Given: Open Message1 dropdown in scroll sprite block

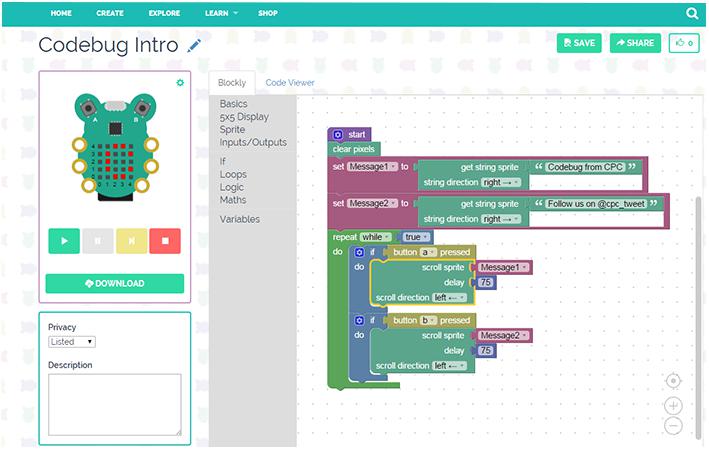Looking at the screenshot, I should click(503, 268).
